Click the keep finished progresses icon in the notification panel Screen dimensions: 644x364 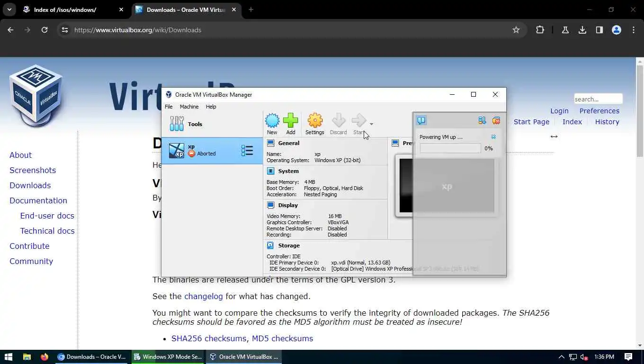point(482,120)
